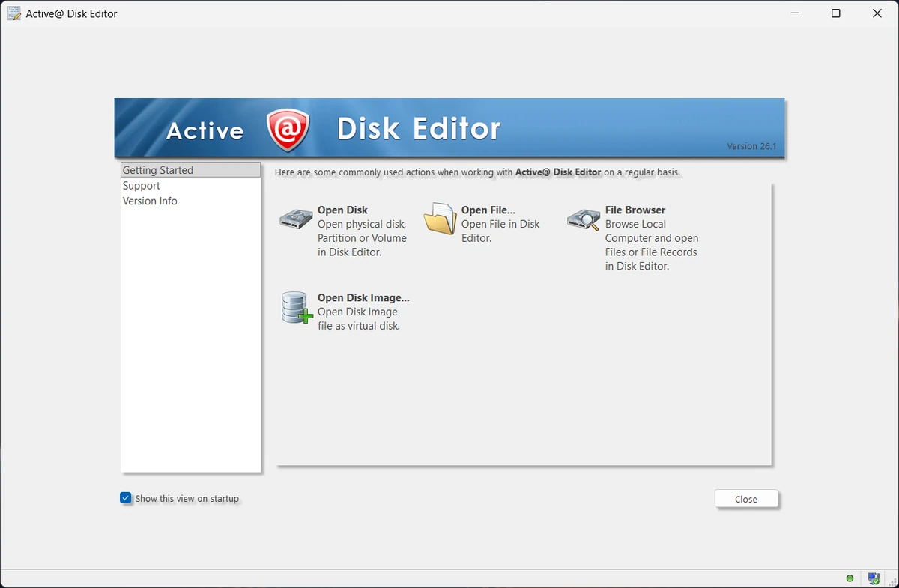Click the computer checkmark icon in status bar
Viewport: 899px width, 588px height.
click(x=874, y=578)
